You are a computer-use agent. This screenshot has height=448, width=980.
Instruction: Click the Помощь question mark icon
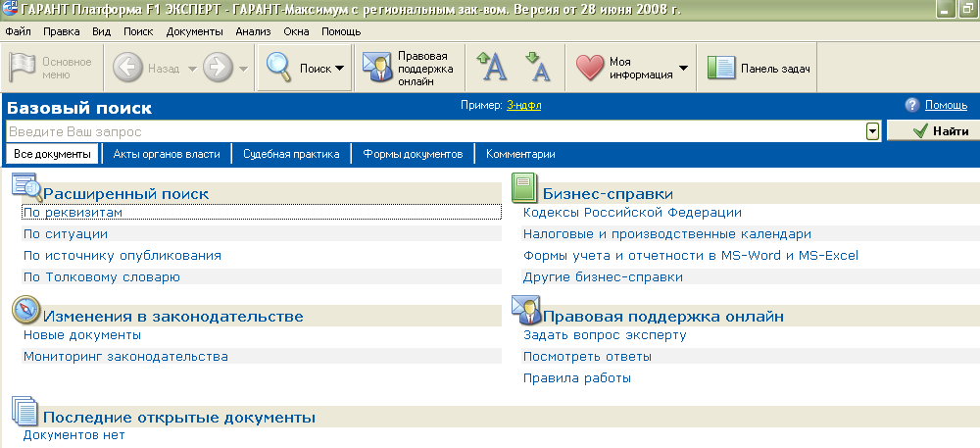click(912, 105)
